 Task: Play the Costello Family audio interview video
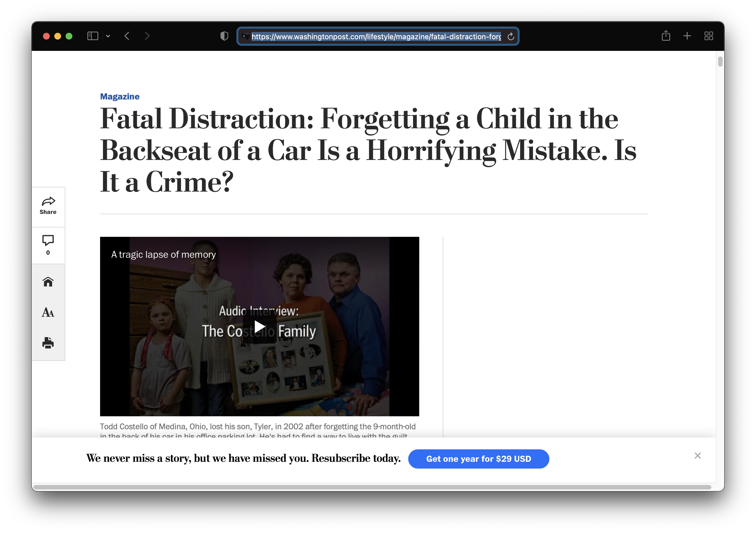(260, 327)
